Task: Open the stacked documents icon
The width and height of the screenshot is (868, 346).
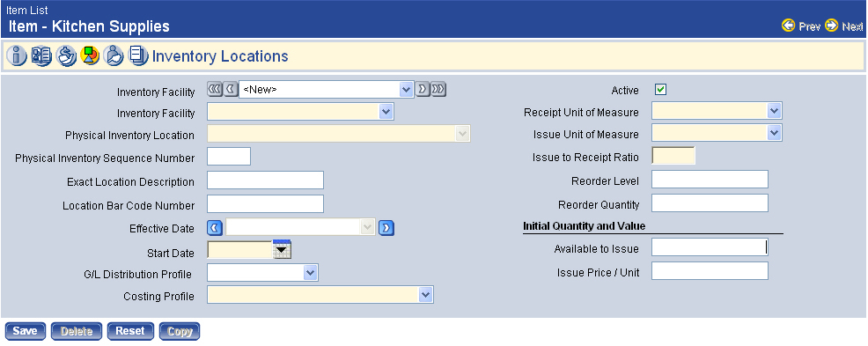Action: coord(138,56)
